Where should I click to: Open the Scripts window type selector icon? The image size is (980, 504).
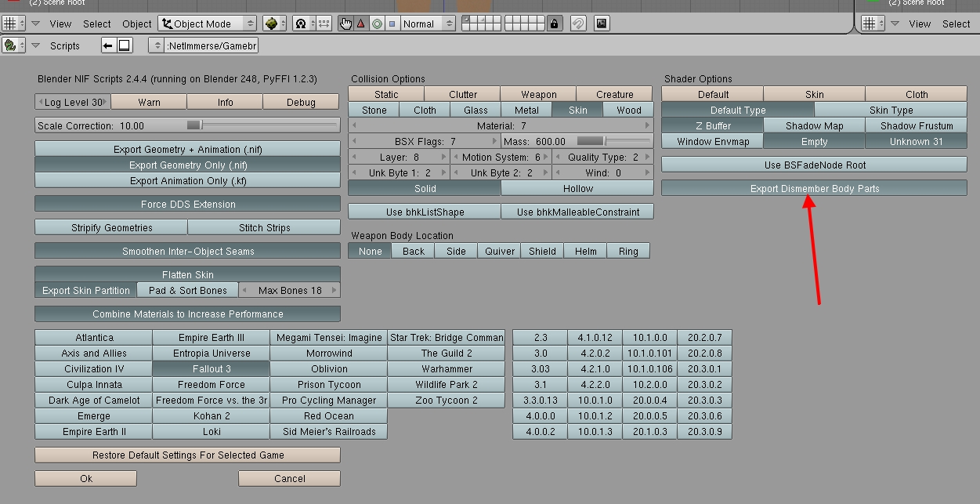(x=14, y=45)
